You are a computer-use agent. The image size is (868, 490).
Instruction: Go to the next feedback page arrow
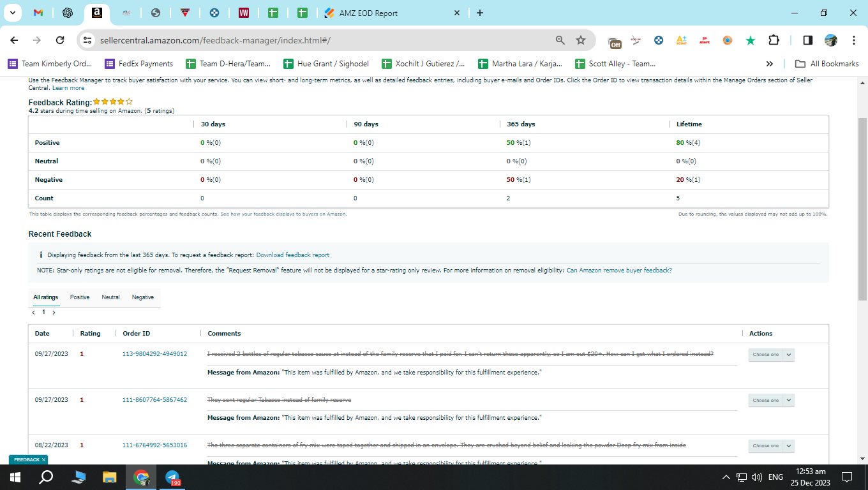54,313
